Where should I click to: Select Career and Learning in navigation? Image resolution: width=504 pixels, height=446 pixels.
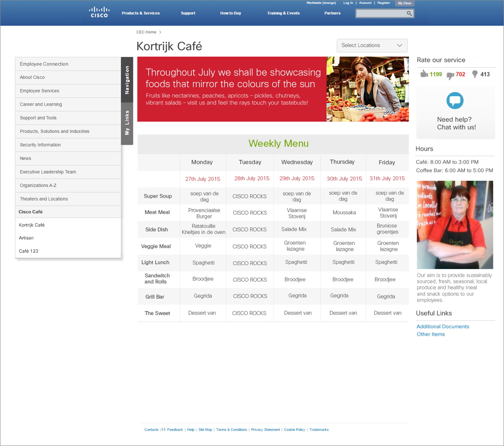(68, 104)
